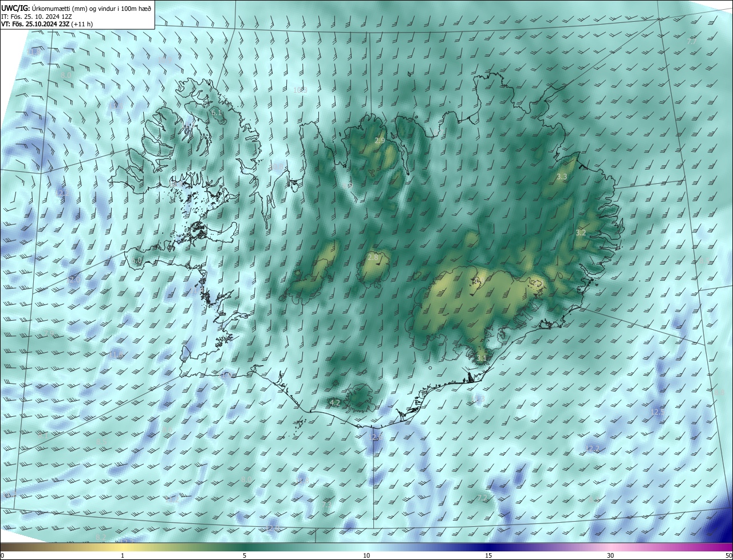Click the 6.1 value label on the Westfjords
733x560 pixels.
coord(216,113)
